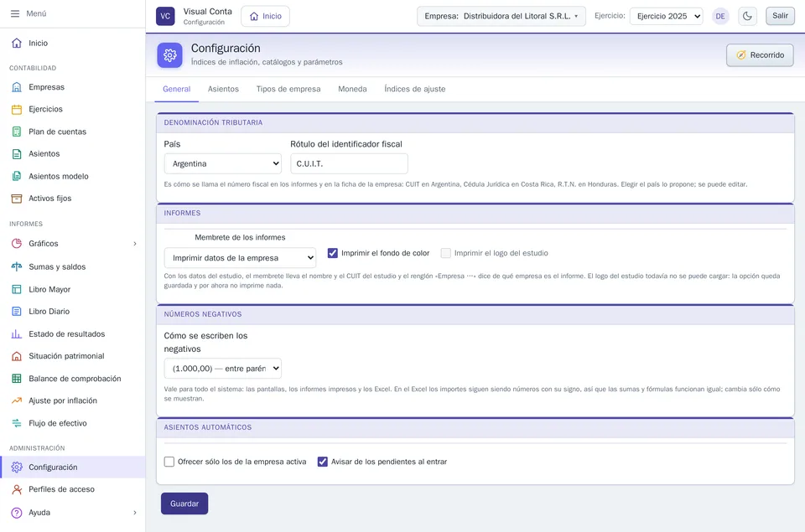The height and width of the screenshot is (532, 805).
Task: Click the Balance de comprobación grid icon
Action: 17,379
